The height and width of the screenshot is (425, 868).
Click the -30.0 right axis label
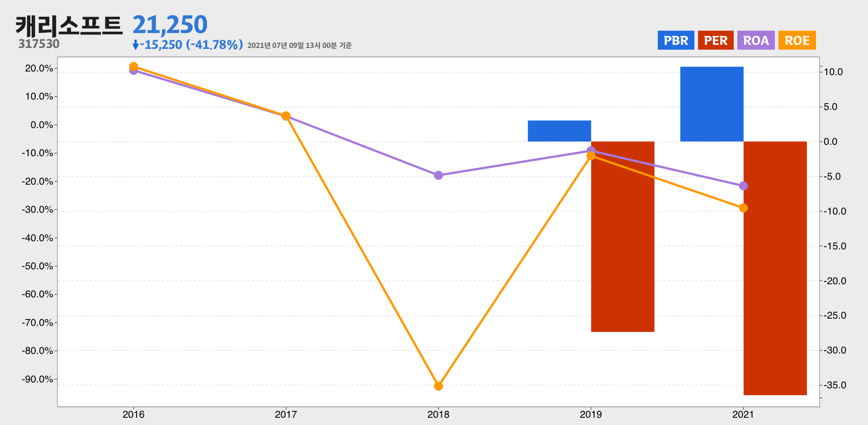835,350
